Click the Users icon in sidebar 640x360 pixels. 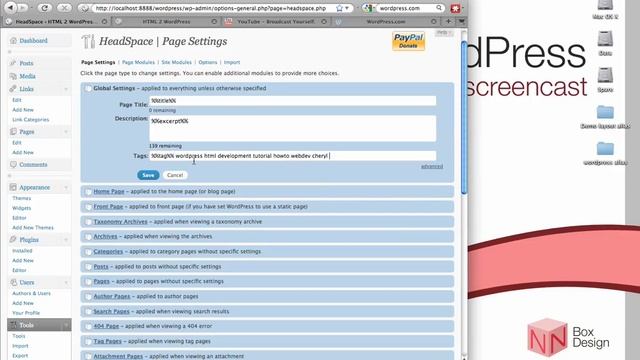13,282
